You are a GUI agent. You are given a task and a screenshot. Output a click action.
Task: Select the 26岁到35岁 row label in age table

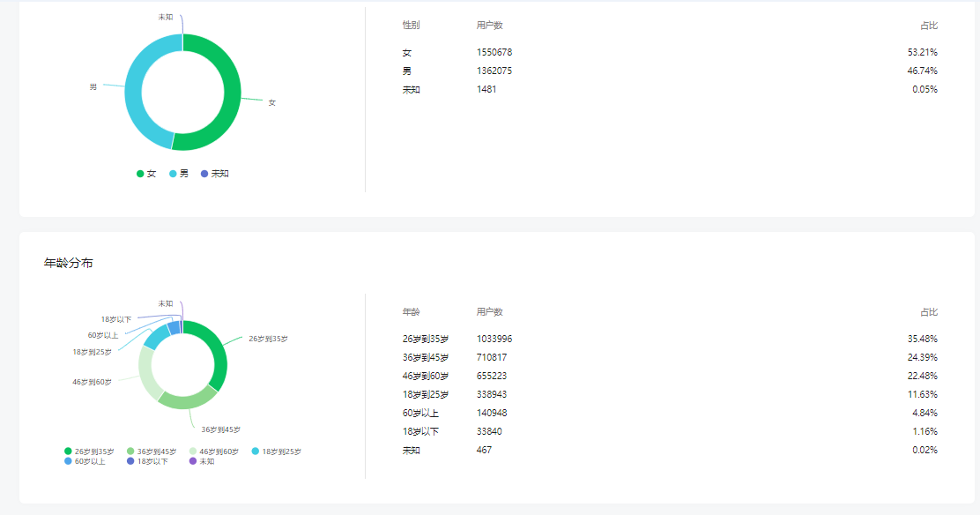[x=426, y=339]
